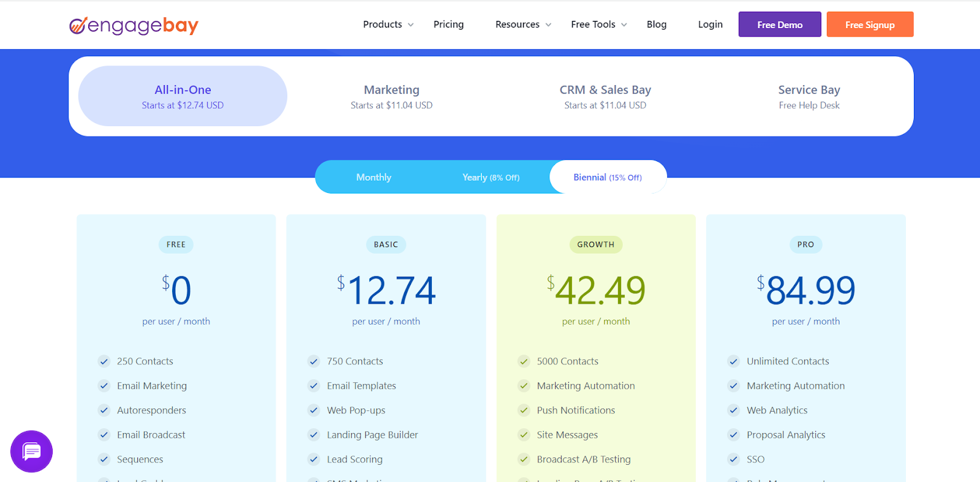The image size is (980, 482).
Task: Click the checkmark beside Site Messages
Action: pos(524,435)
